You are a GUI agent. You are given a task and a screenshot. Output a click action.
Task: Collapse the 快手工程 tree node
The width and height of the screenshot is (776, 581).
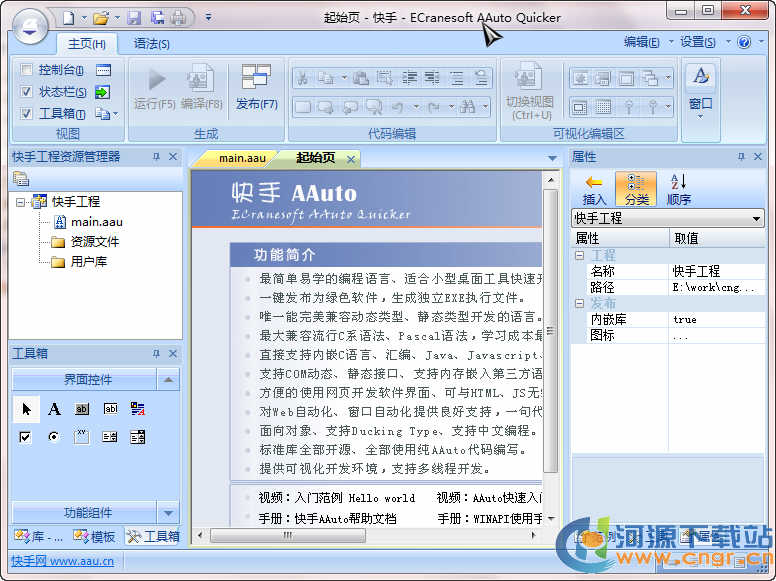coord(21,202)
